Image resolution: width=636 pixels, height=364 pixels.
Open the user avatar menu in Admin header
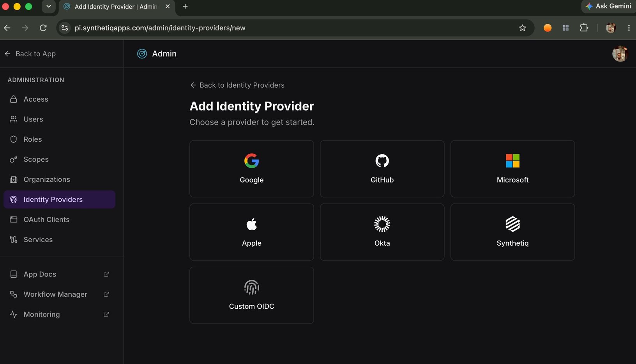tap(620, 54)
